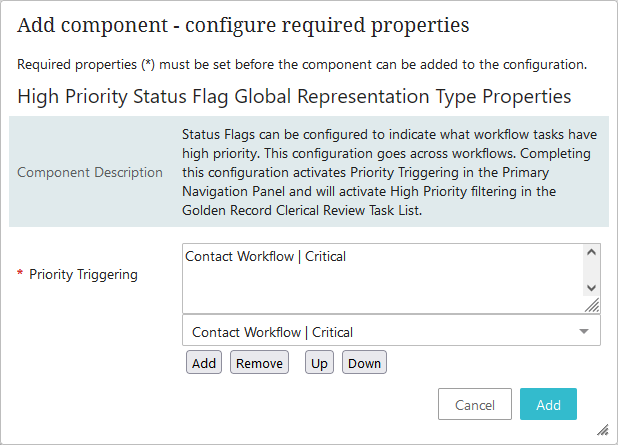Viewport: 618px width, 445px height.
Task: Click empty space inside the Priority Triggering list
Action: click(x=380, y=290)
